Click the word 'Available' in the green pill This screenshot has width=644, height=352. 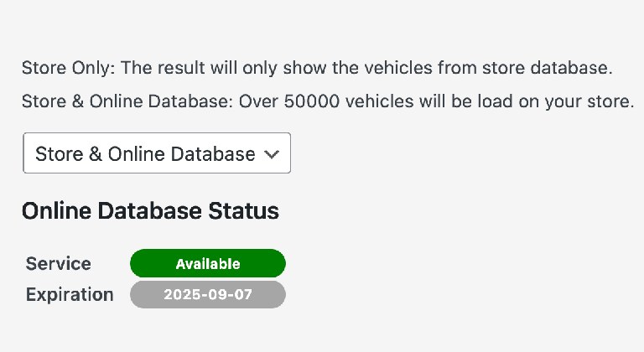tap(208, 264)
